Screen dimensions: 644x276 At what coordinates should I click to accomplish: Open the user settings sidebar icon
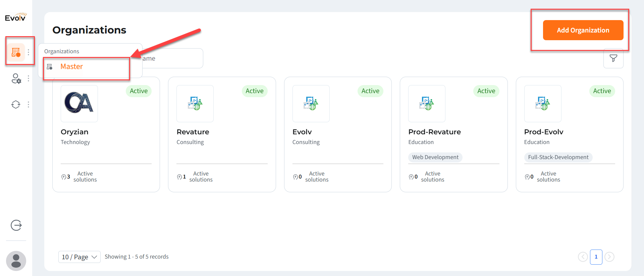coord(16,79)
